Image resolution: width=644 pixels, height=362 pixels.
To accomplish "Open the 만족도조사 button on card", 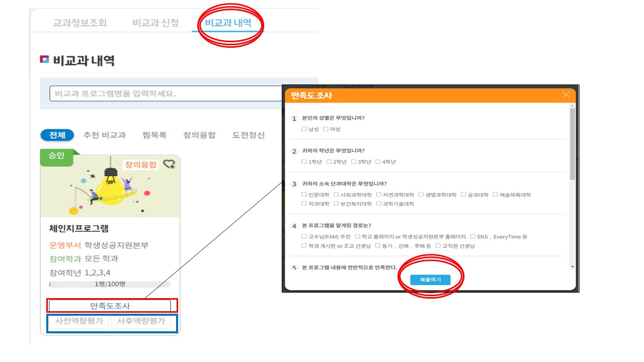I will point(110,306).
